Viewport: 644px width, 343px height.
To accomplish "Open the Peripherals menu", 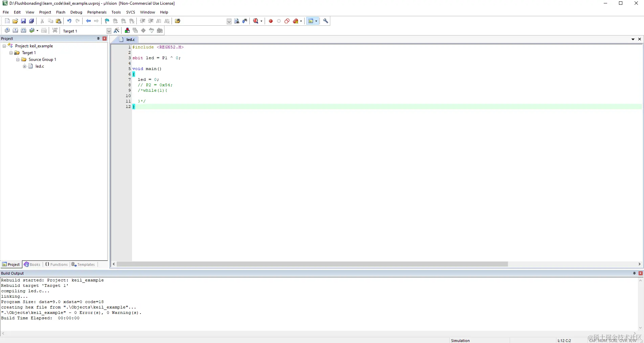I will [97, 12].
